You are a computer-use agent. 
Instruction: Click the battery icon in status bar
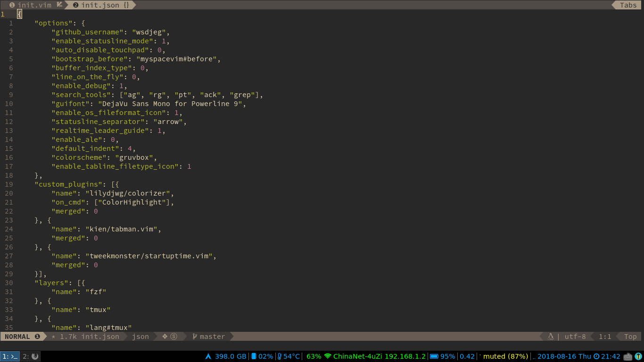coord(434,356)
